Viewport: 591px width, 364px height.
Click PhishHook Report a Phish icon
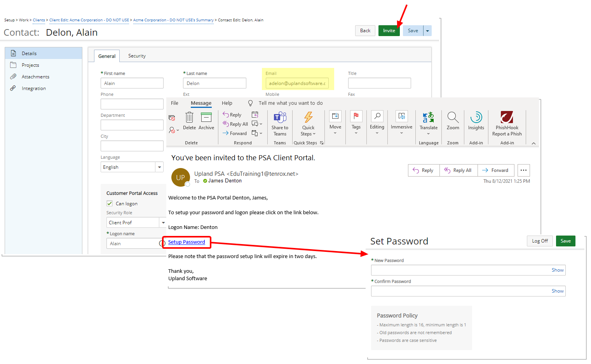coord(507,117)
